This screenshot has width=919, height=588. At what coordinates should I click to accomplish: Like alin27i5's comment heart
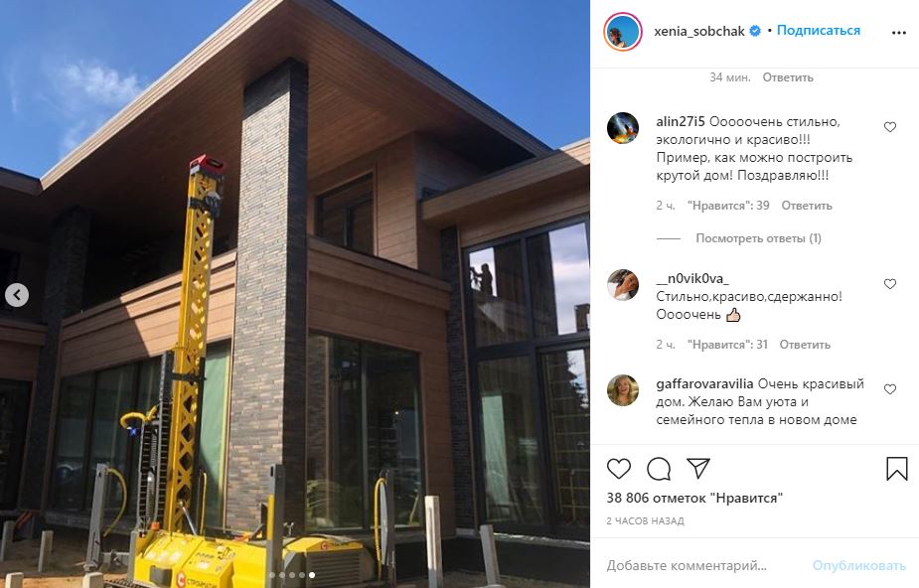pyautogui.click(x=890, y=127)
